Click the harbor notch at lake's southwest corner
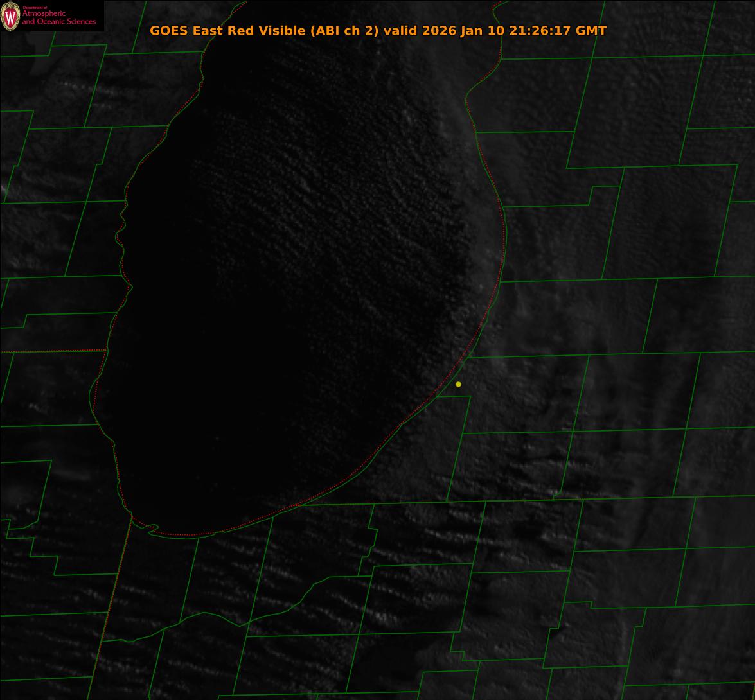The image size is (755, 700). click(x=152, y=529)
